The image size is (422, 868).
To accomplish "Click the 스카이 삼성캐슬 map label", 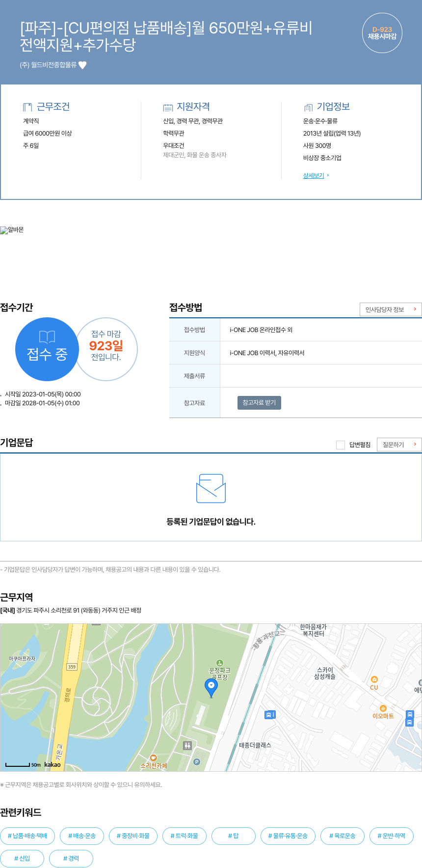I will (325, 673).
